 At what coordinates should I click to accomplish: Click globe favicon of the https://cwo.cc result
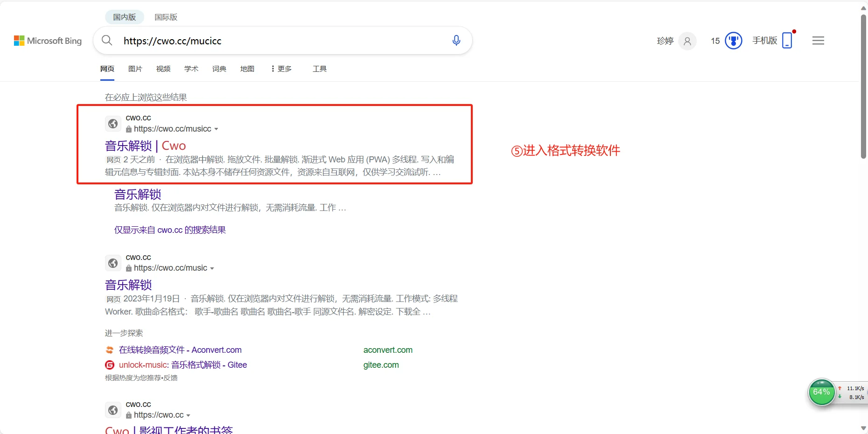[x=113, y=410]
